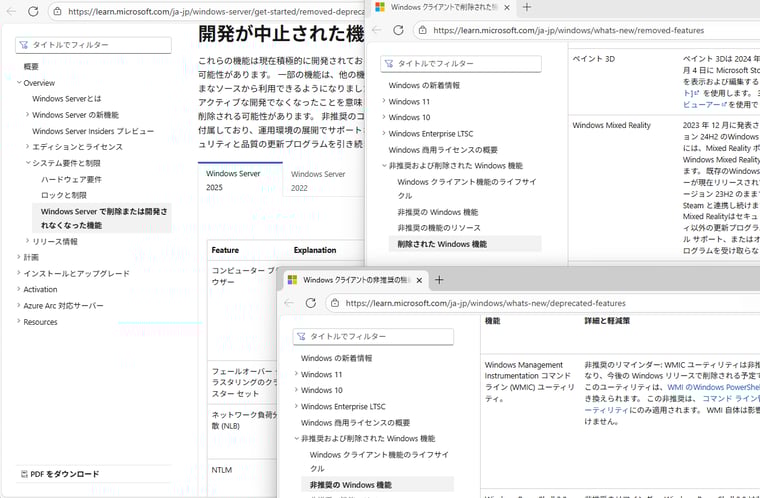Click the site-info lock icon for the deprecated-features URL
The height and width of the screenshot is (498, 760).
[333, 302]
